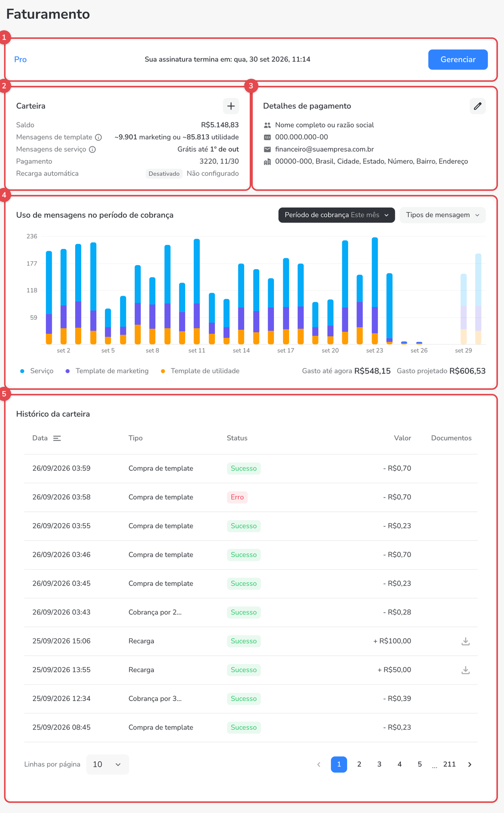Go to page 5 of history
Image resolution: width=504 pixels, height=813 pixels.
pyautogui.click(x=420, y=764)
